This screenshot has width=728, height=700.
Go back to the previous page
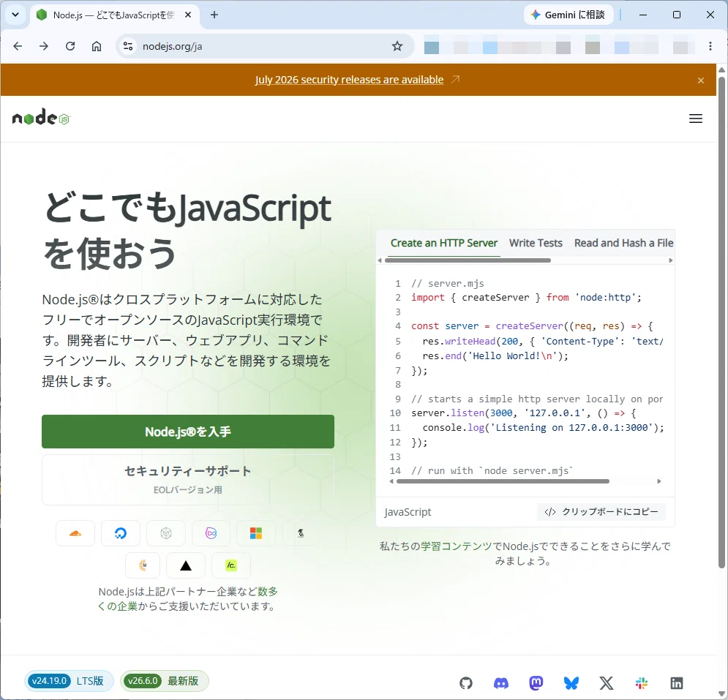18,46
